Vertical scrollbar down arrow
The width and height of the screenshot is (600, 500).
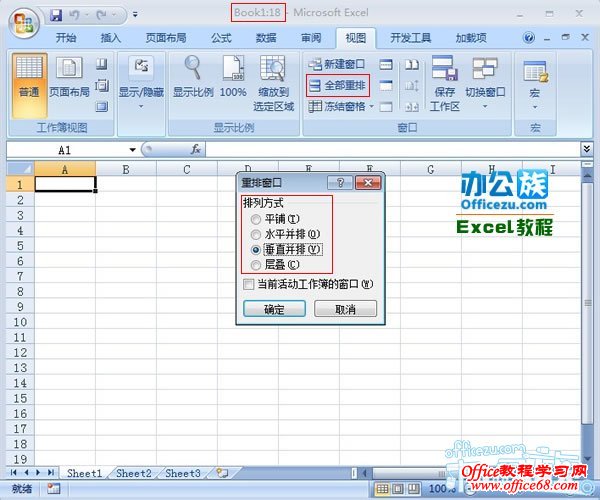pyautogui.click(x=587, y=459)
